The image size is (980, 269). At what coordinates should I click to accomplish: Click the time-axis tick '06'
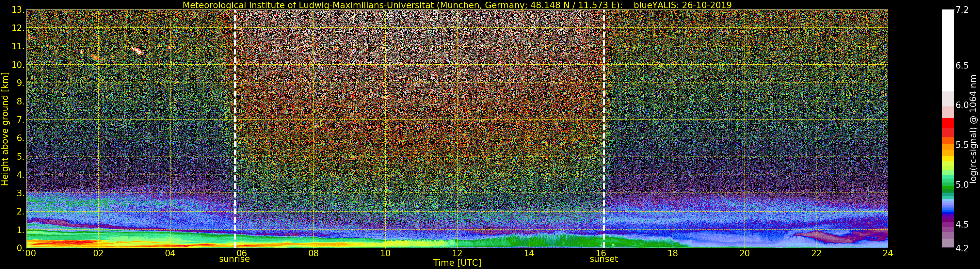(242, 253)
